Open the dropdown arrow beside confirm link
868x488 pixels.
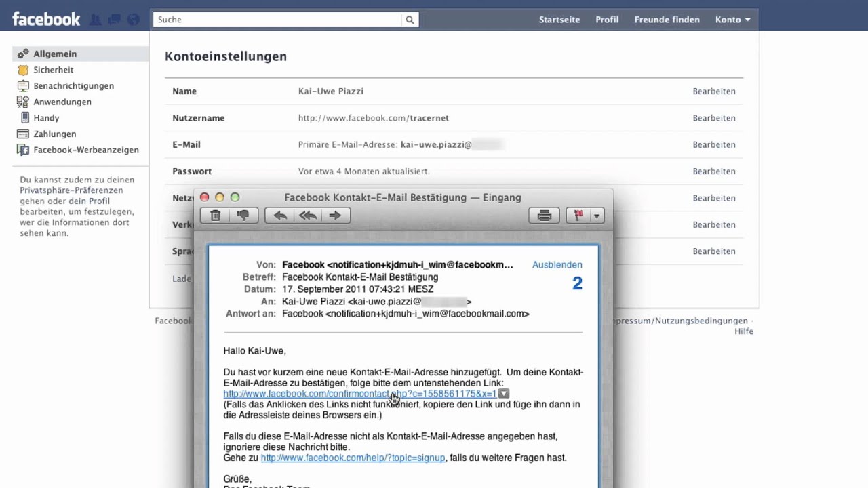pyautogui.click(x=503, y=394)
